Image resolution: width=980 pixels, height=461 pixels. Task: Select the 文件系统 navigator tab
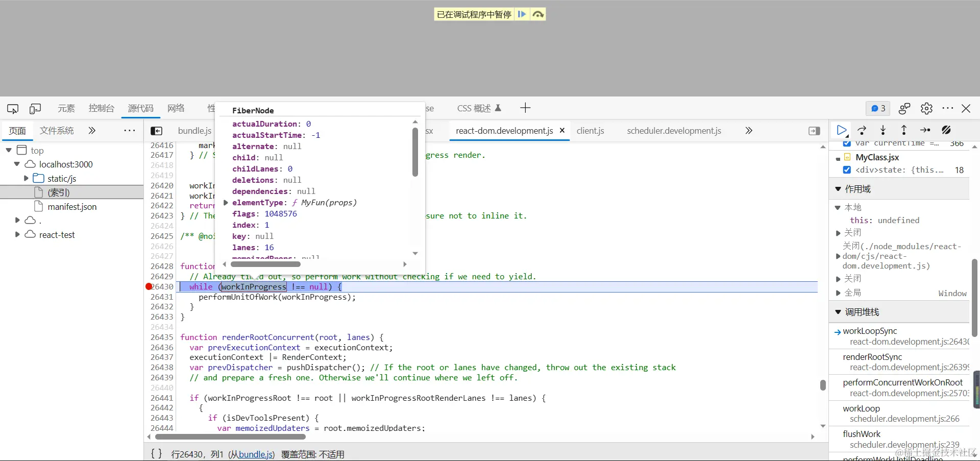(x=57, y=131)
